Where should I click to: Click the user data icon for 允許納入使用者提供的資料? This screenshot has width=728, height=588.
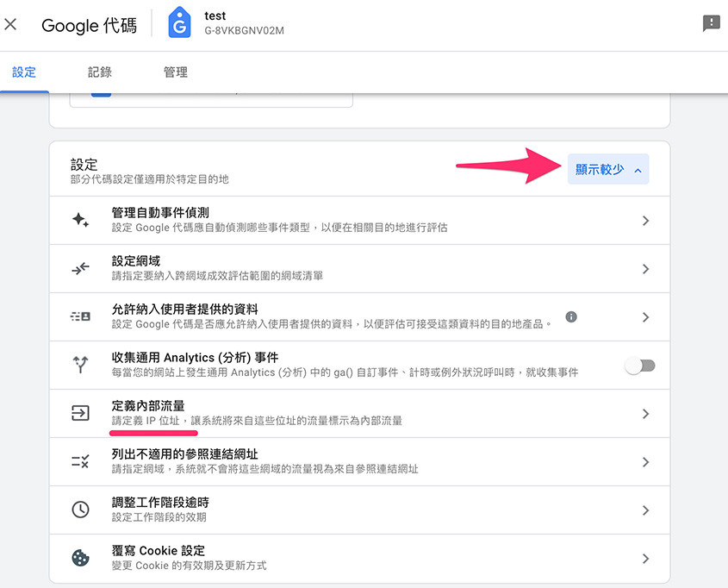(80, 316)
